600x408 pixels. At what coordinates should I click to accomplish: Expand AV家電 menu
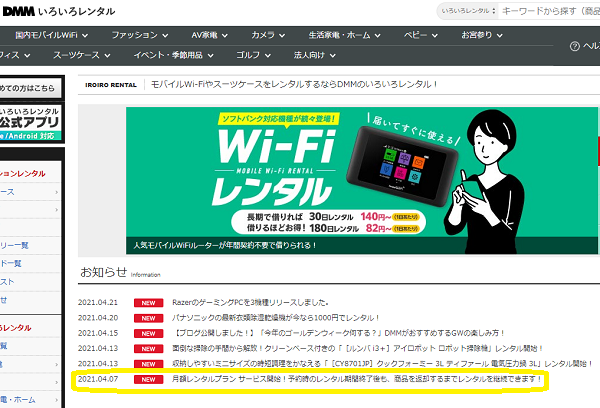pos(210,35)
